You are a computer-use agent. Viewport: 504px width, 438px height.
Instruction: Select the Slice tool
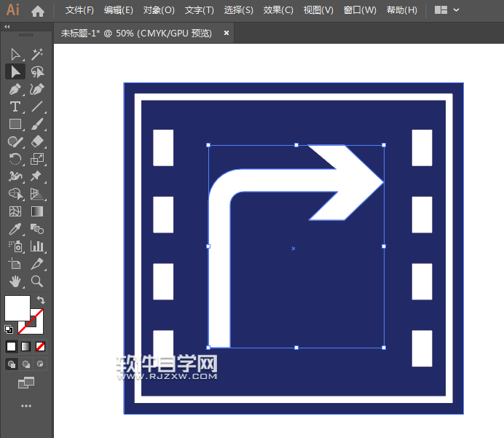[x=37, y=264]
